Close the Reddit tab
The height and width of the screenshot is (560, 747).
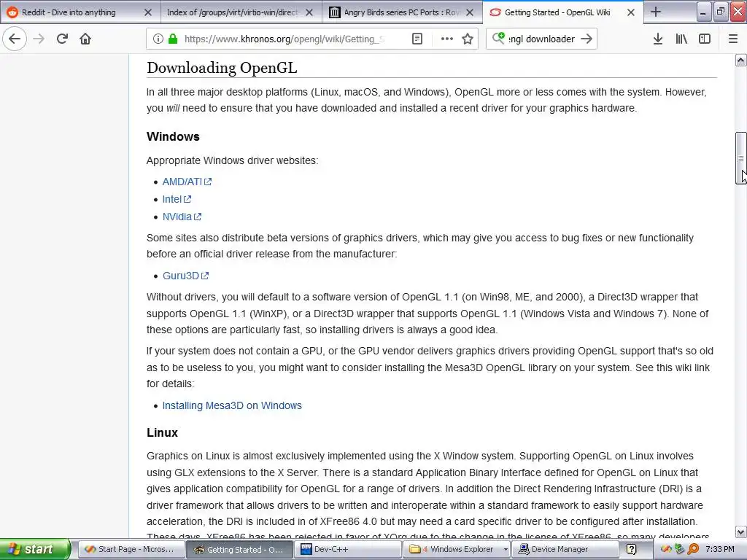(148, 12)
